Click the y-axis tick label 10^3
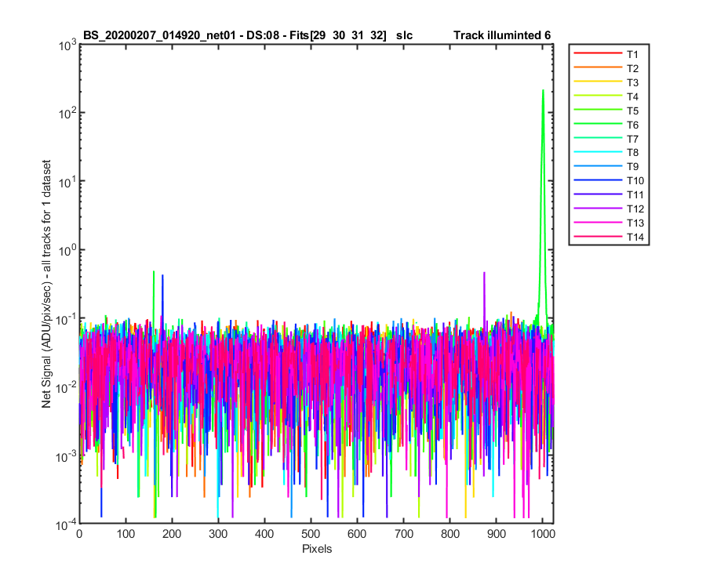Viewport: 706px width, 588px height. (x=67, y=45)
